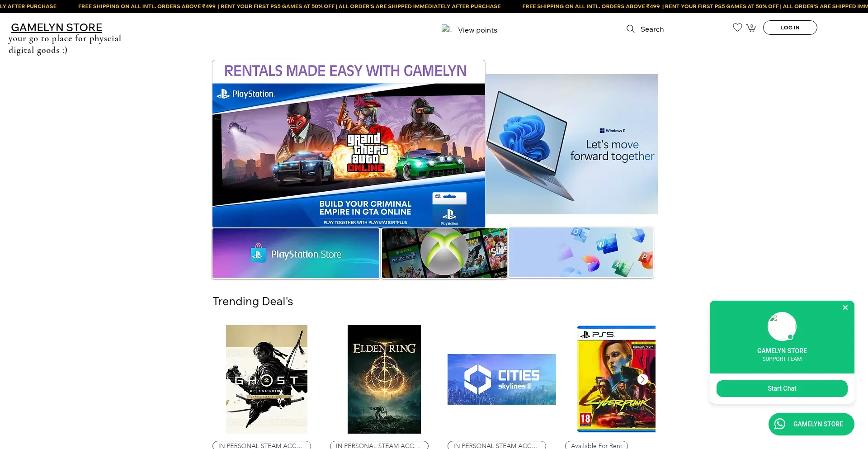Viewport: 868px width, 449px height.
Task: Click the free shipping announcement bar text
Action: pos(289,6)
